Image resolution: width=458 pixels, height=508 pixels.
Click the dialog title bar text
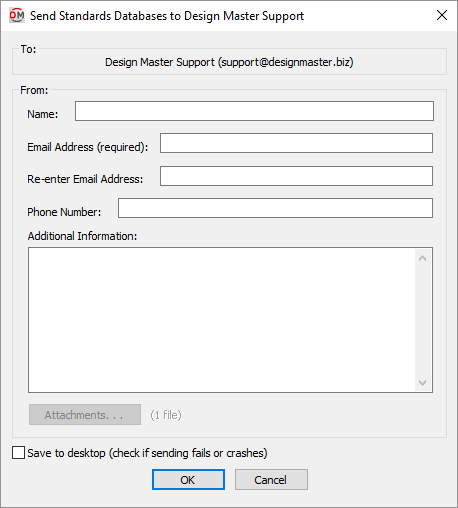pyautogui.click(x=167, y=16)
